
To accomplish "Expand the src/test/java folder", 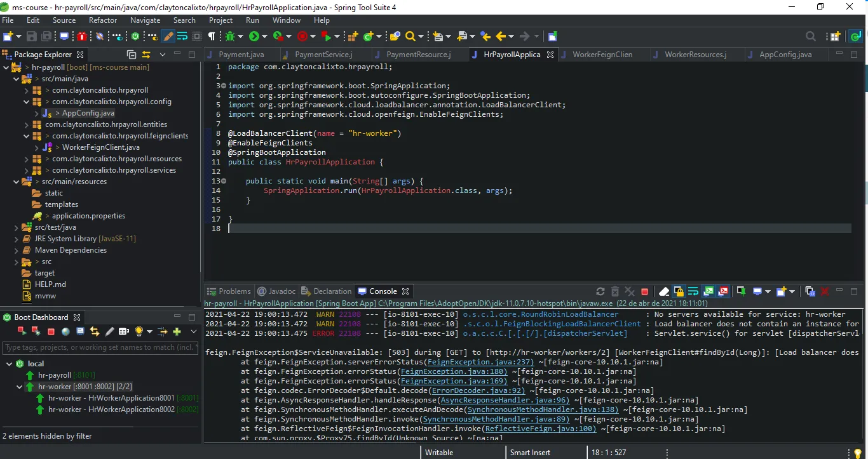I will (x=17, y=227).
